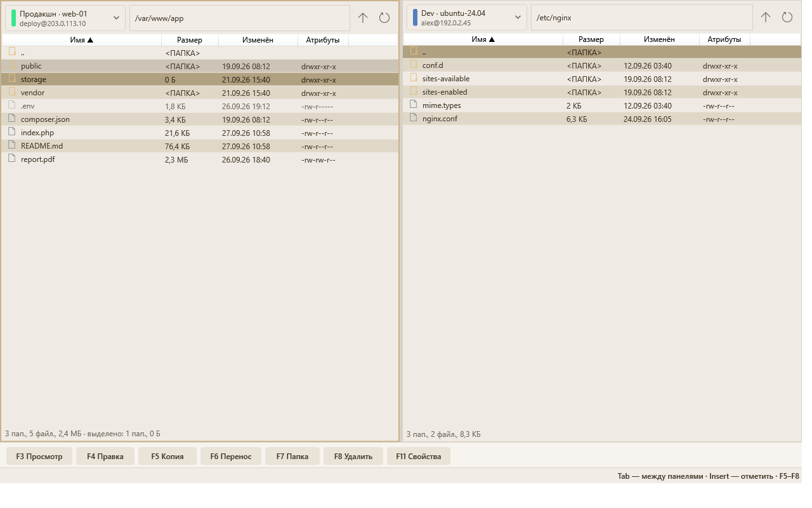Click the nginx.conf file icon

tap(414, 118)
